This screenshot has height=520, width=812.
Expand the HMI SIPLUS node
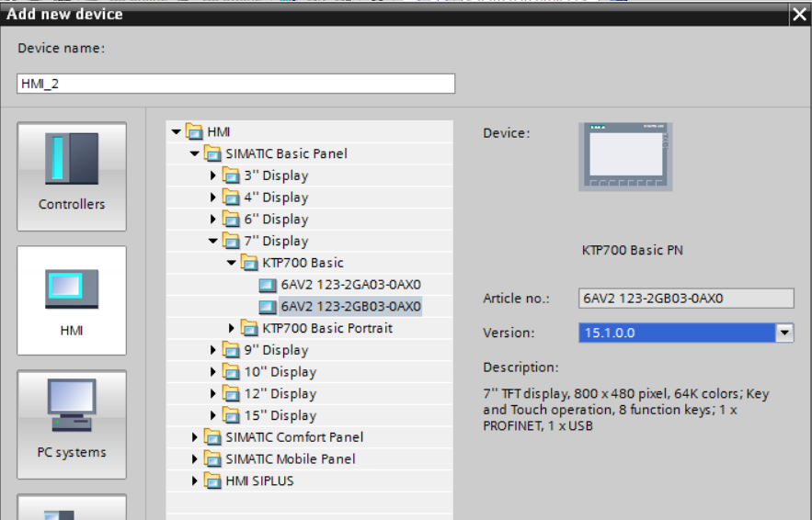(x=195, y=480)
